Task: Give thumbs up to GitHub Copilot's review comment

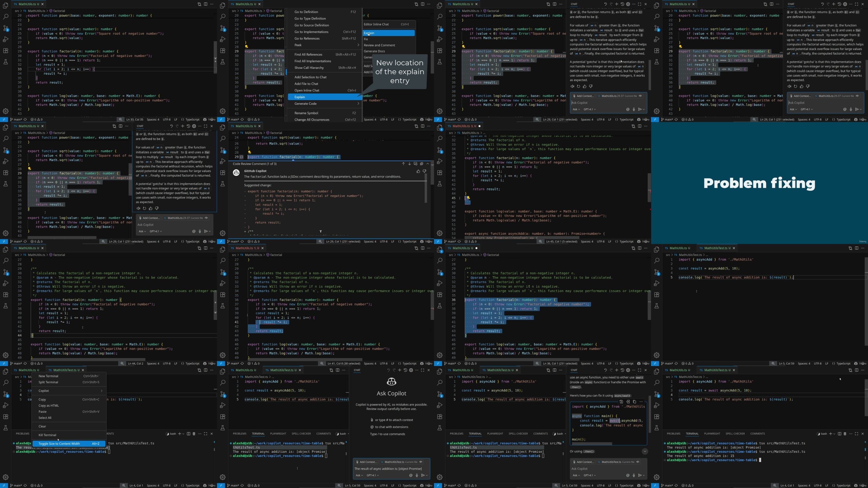Action: point(418,171)
